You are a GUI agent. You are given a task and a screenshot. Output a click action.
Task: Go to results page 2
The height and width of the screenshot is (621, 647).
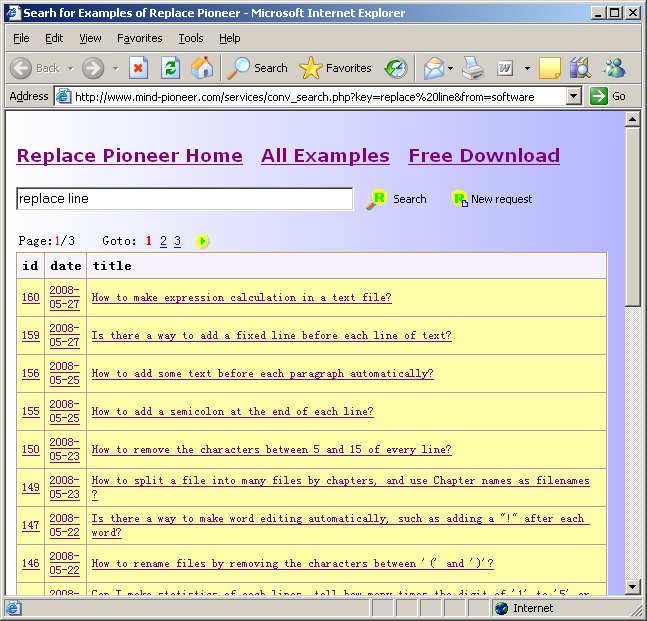tap(163, 241)
